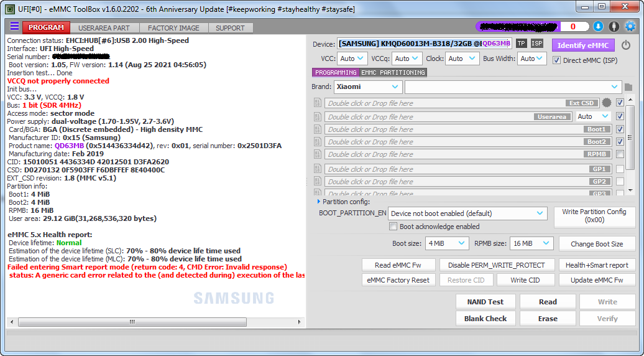This screenshot has height=356, width=644.
Task: Click the Erase button
Action: 548,319
